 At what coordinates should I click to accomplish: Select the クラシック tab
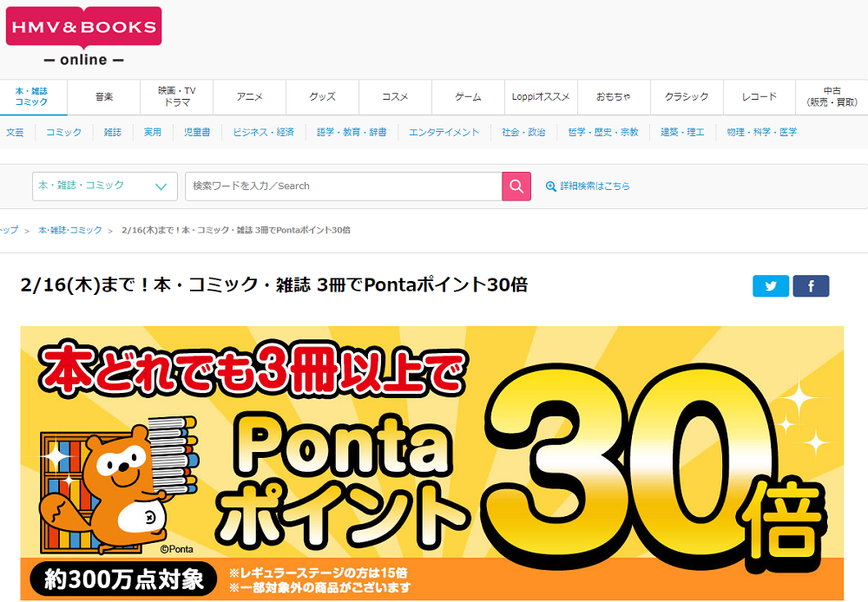pos(687,97)
